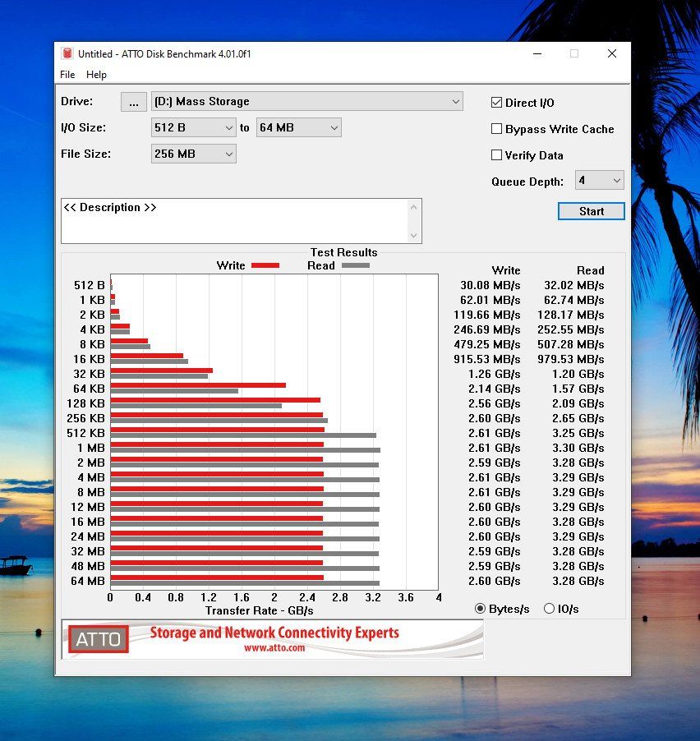Click the 246.69 MB/s write value
Image resolution: width=700 pixels, height=741 pixels.
[x=487, y=330]
